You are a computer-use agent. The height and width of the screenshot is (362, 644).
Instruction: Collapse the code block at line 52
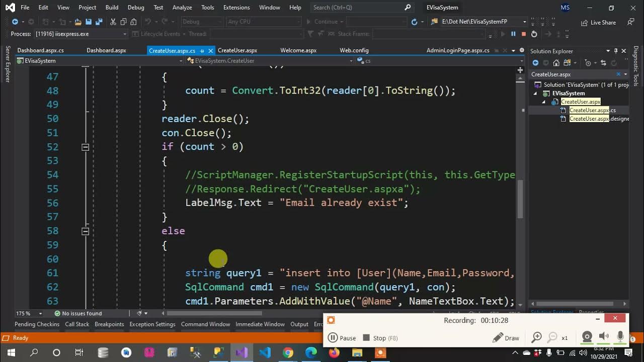85,147
